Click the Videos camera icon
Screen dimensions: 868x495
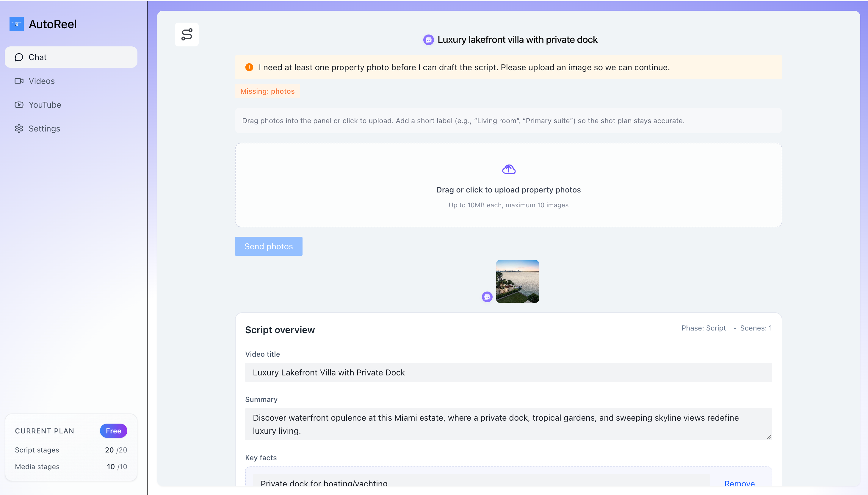[x=19, y=81]
